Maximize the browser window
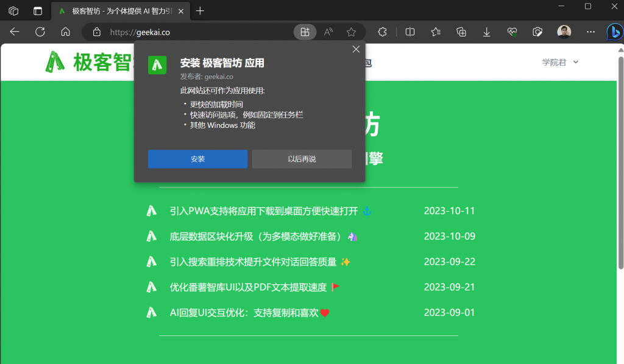Viewport: 624px width, 364px height. click(588, 6)
